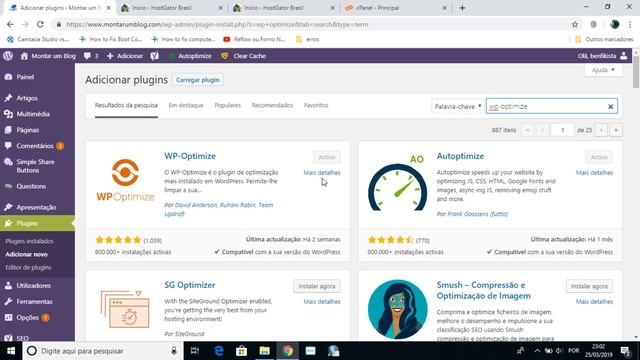Click the WP-Optimize plugin logo
Image resolution: width=640 pixels, height=360 pixels.
[125, 181]
